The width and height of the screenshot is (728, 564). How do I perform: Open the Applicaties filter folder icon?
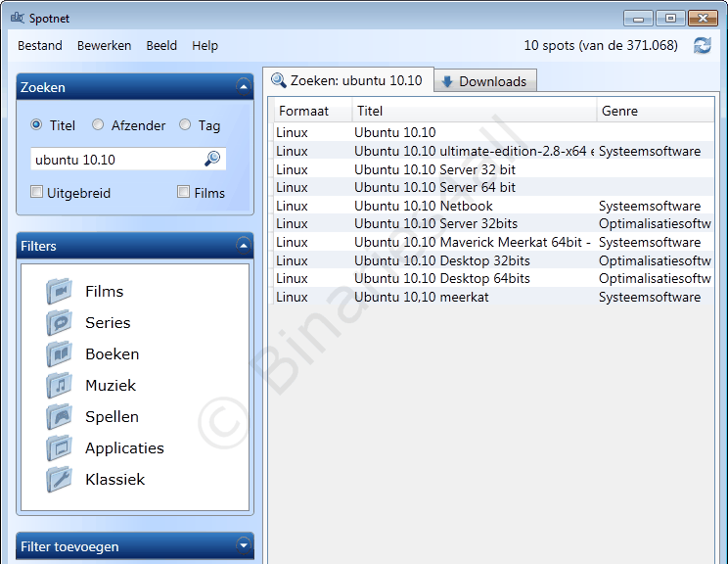(59, 447)
